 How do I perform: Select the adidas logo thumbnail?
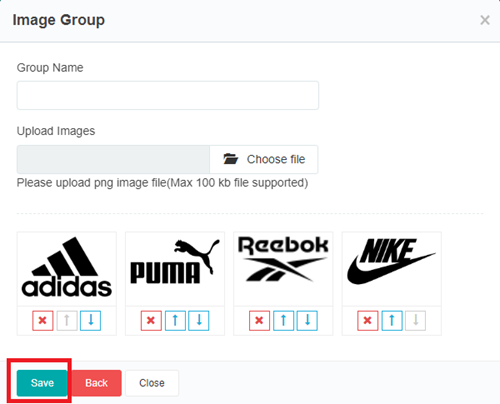pyautogui.click(x=67, y=269)
